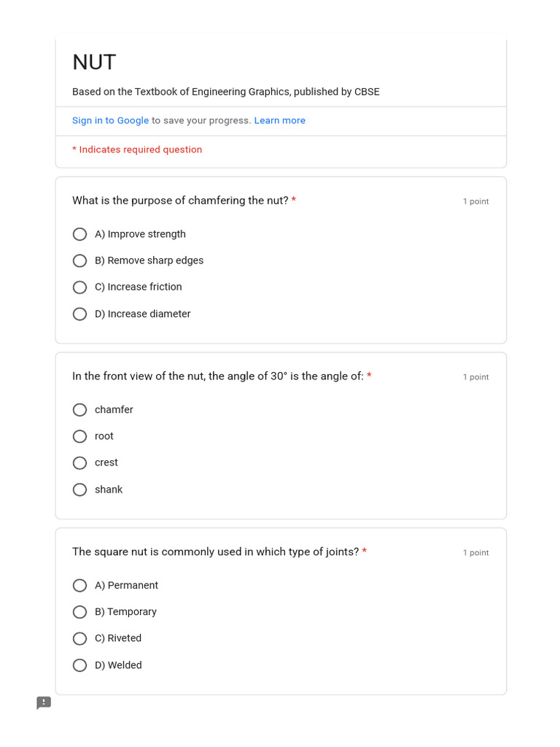Select the 'A) Improve strength' option

click(x=79, y=234)
